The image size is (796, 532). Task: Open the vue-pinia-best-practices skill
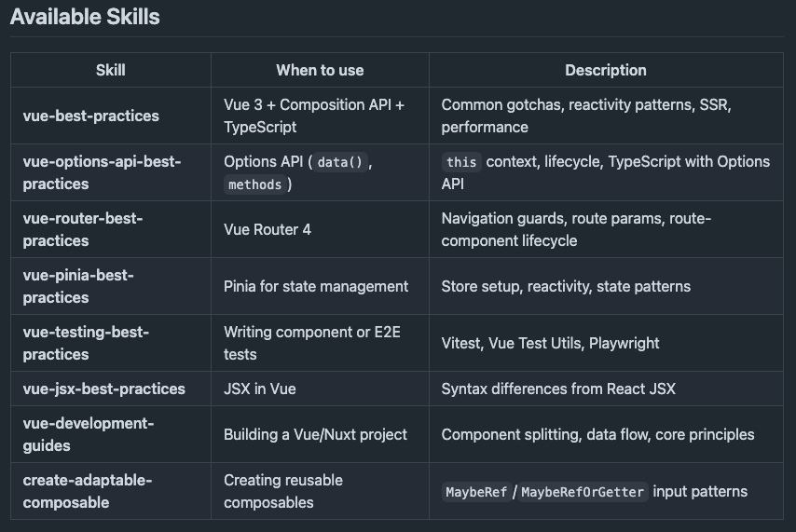point(78,286)
